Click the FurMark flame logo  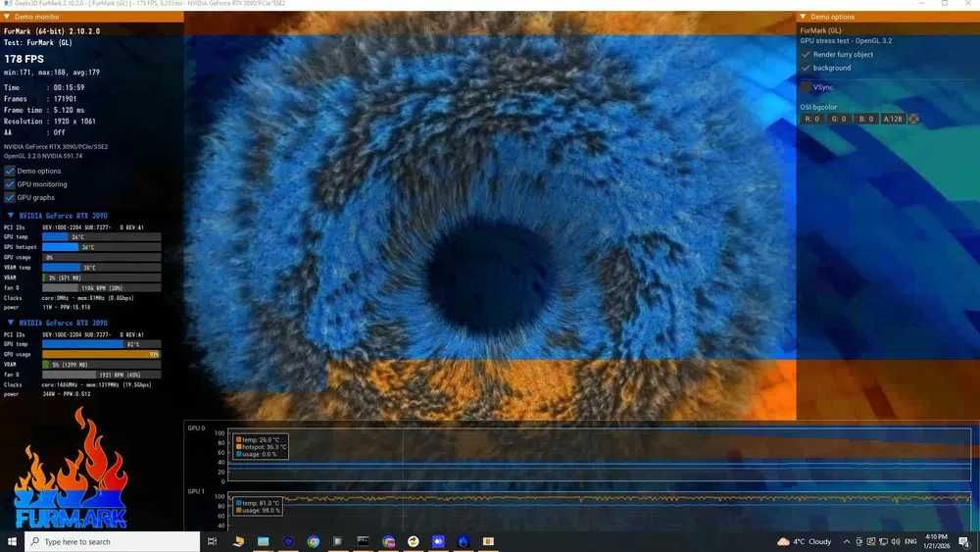pyautogui.click(x=71, y=469)
